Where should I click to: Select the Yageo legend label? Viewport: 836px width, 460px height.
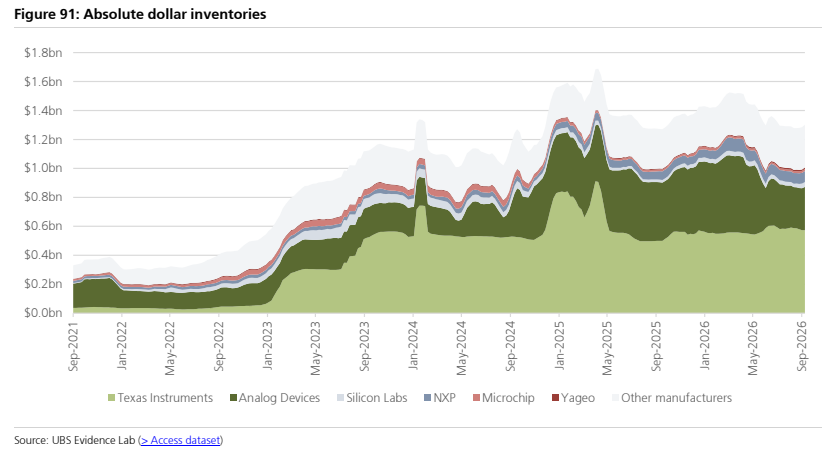(x=578, y=398)
